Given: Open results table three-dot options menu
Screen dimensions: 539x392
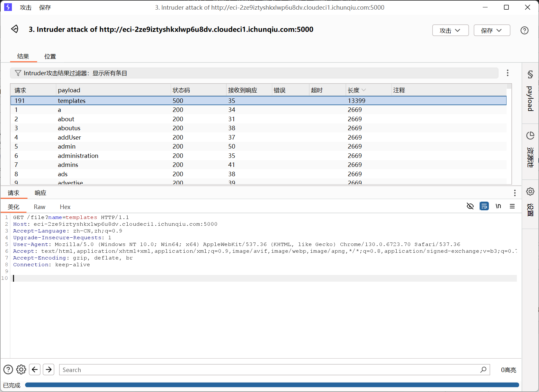Looking at the screenshot, I should (508, 73).
